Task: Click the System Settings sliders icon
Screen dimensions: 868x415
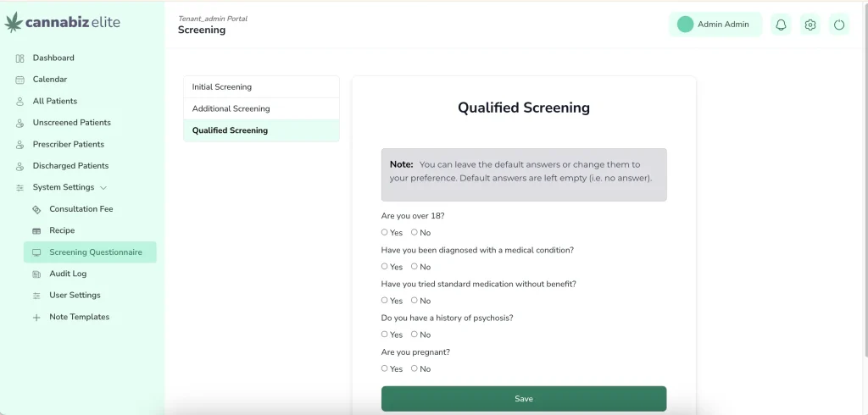Action: tap(20, 187)
